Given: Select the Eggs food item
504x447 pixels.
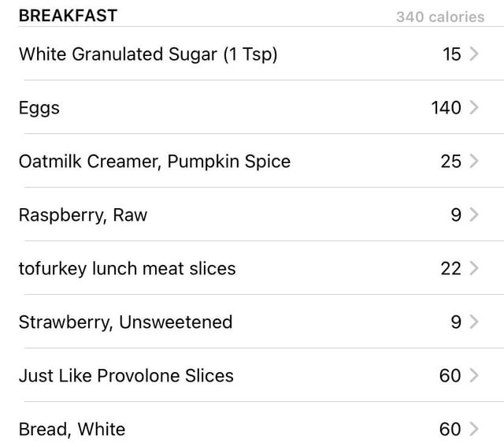Looking at the screenshot, I should 252,107.
